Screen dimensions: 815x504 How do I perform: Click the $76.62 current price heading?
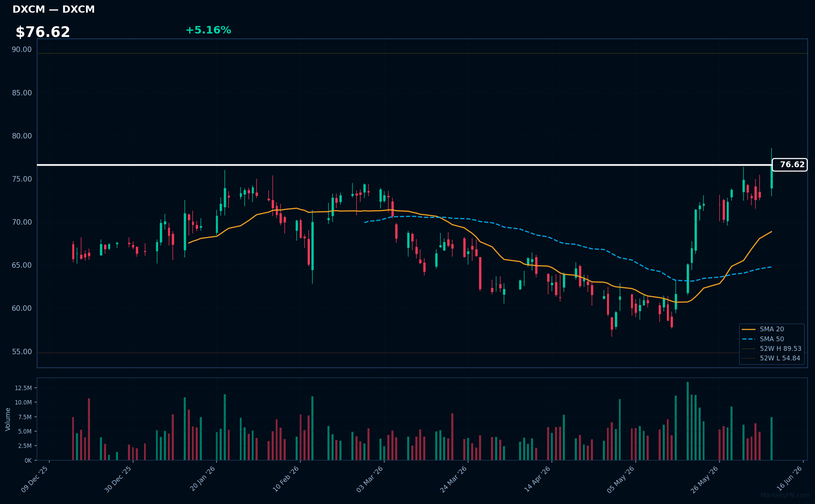pos(43,32)
